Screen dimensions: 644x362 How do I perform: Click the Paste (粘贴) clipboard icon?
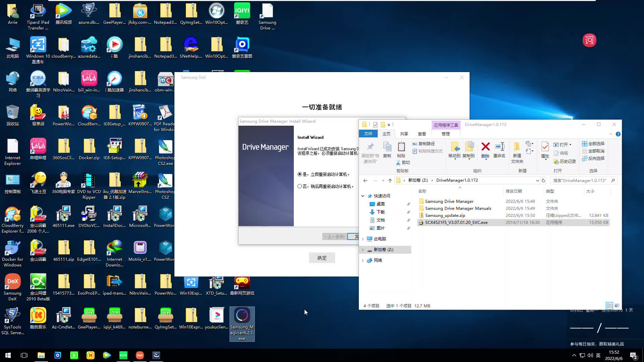(x=401, y=149)
